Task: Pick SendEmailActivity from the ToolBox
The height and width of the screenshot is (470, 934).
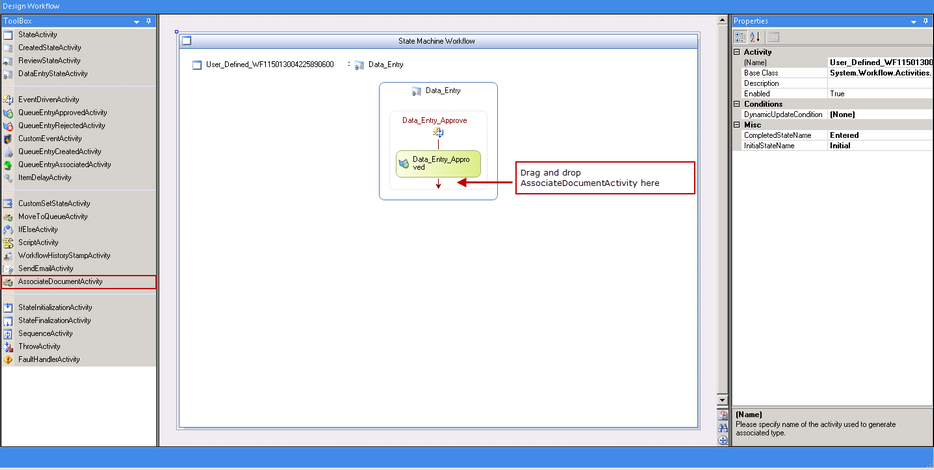Action: click(x=45, y=269)
